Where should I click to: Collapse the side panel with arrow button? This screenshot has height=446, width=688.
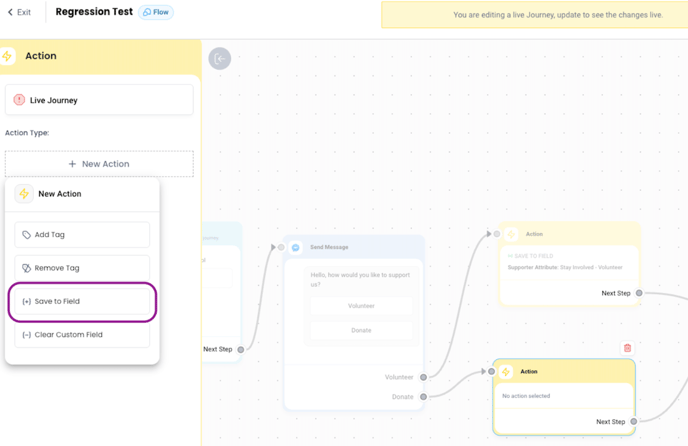click(x=219, y=59)
